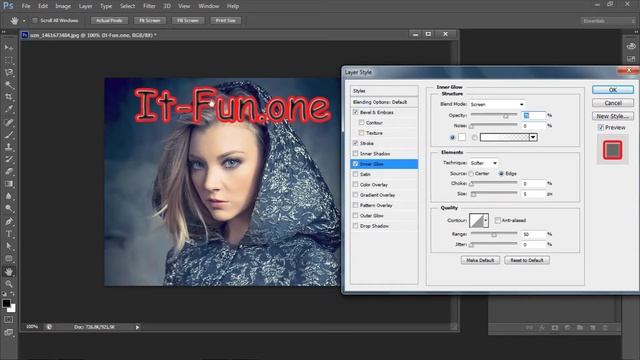Click the Reset to Default button
640x360 pixels.
coord(527,260)
